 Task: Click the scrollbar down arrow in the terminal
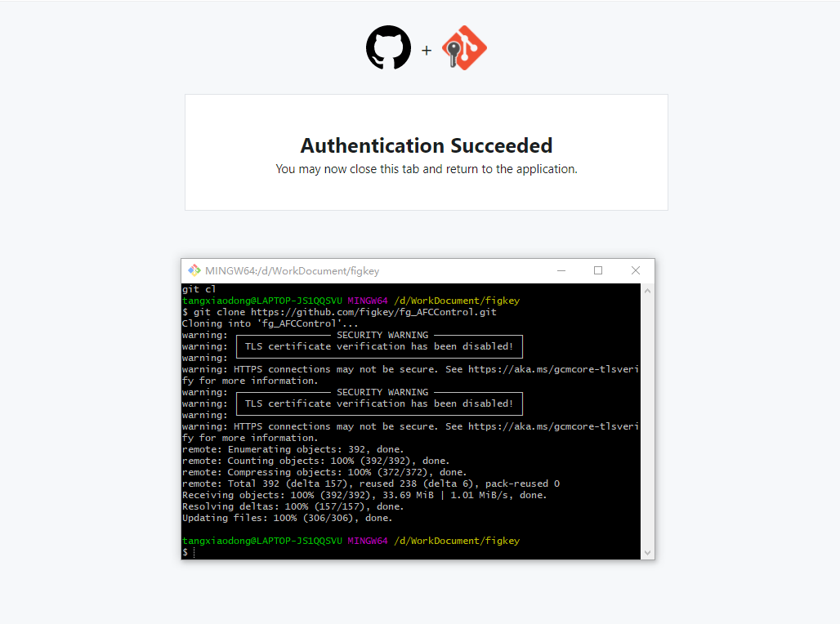tap(646, 553)
